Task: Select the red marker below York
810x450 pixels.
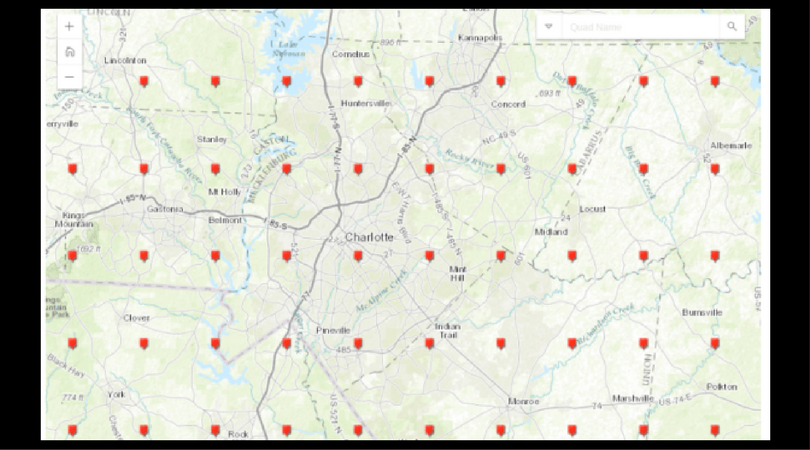Action: [x=144, y=430]
